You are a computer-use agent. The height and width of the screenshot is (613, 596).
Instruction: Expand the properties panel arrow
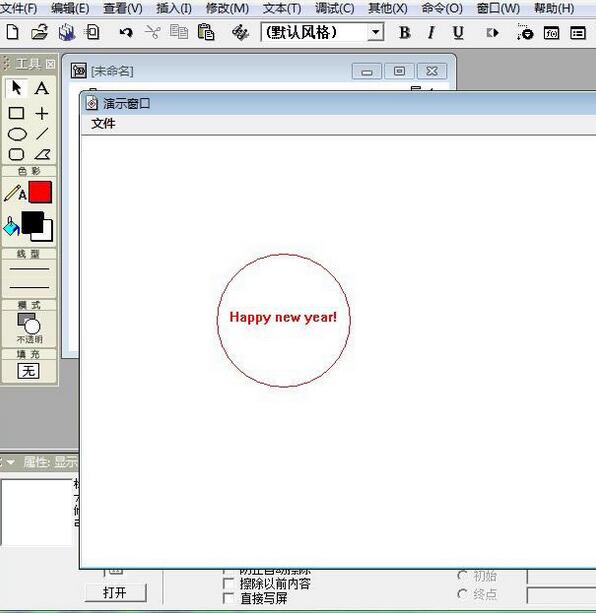point(11,462)
